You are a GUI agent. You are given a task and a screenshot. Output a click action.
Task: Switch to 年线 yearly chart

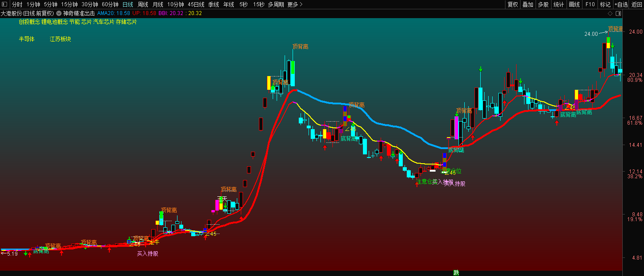coord(229,4)
